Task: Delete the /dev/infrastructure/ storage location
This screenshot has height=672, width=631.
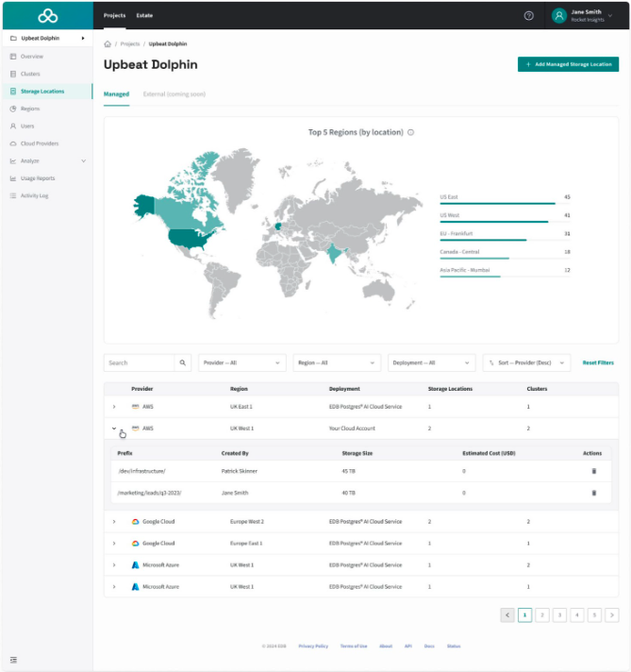Action: (593, 470)
